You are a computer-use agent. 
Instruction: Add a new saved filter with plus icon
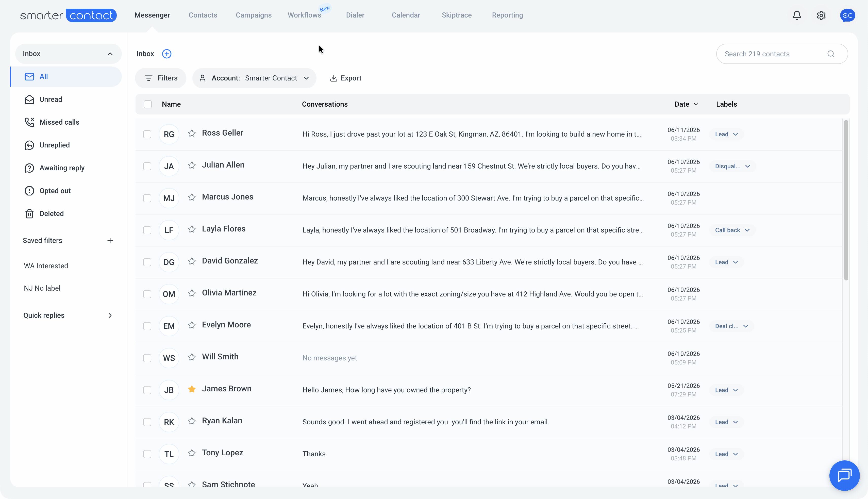tap(110, 241)
